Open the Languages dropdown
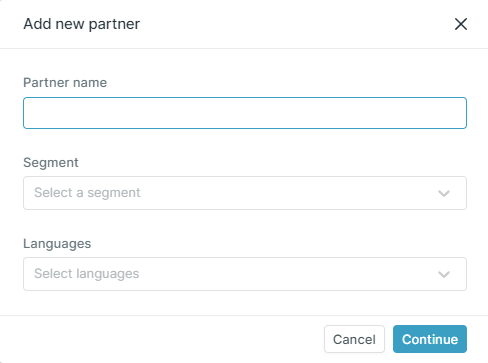 [245, 274]
